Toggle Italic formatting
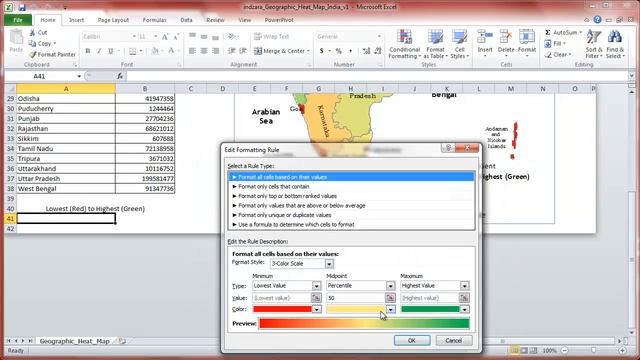Viewport: 640px width, 360px height. (x=99, y=51)
